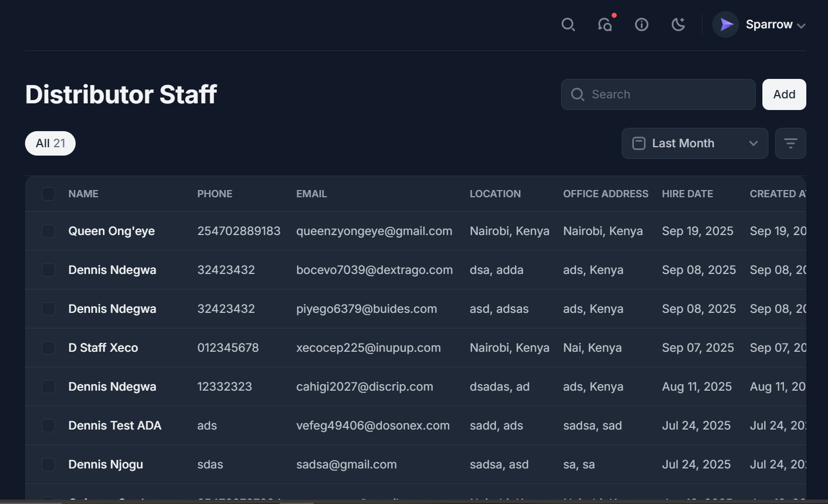Click queenzyongeye@gmail.com email entry
This screenshot has height=504, width=828.
[x=374, y=231]
